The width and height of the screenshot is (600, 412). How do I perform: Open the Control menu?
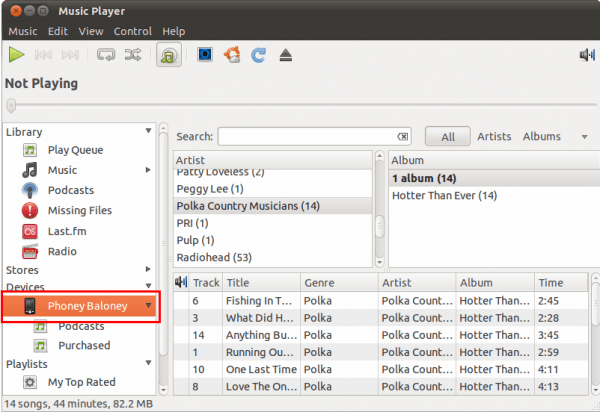click(x=133, y=31)
